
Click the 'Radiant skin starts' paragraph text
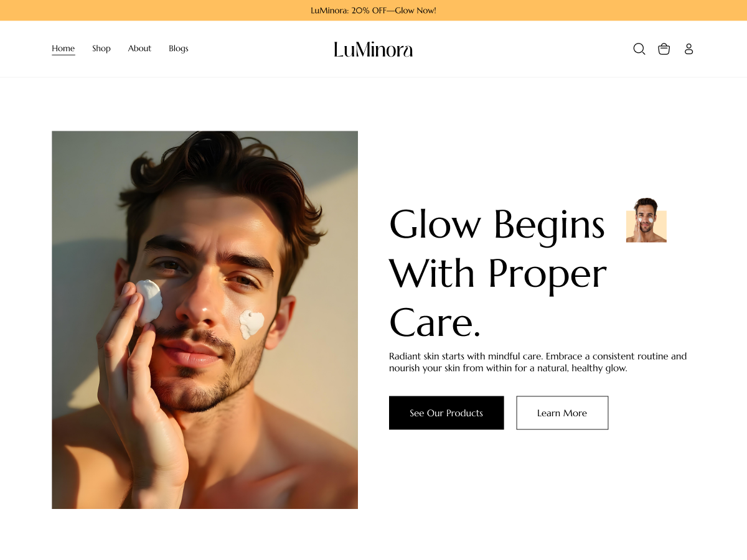(x=538, y=362)
